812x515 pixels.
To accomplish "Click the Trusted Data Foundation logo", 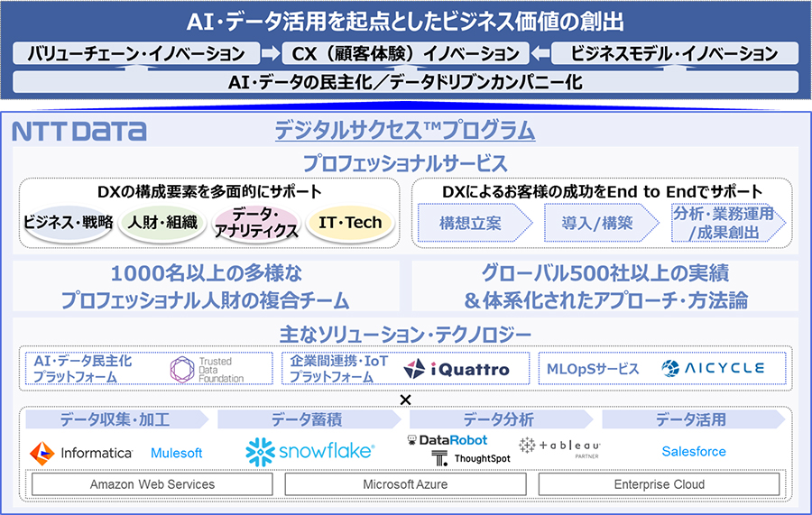I will click(208, 370).
